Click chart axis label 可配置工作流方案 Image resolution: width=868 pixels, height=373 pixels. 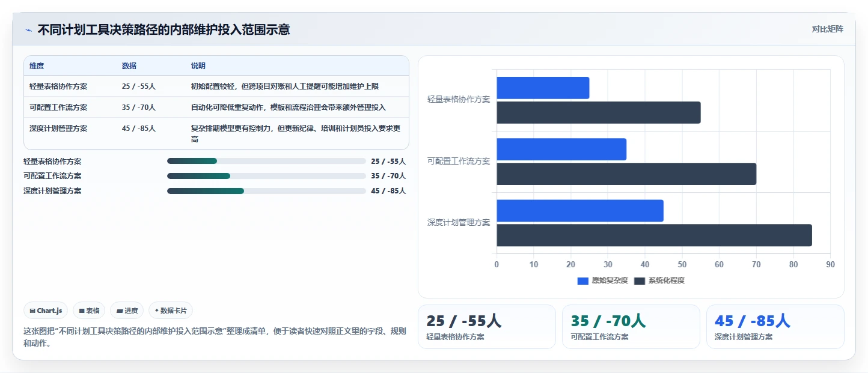(459, 161)
